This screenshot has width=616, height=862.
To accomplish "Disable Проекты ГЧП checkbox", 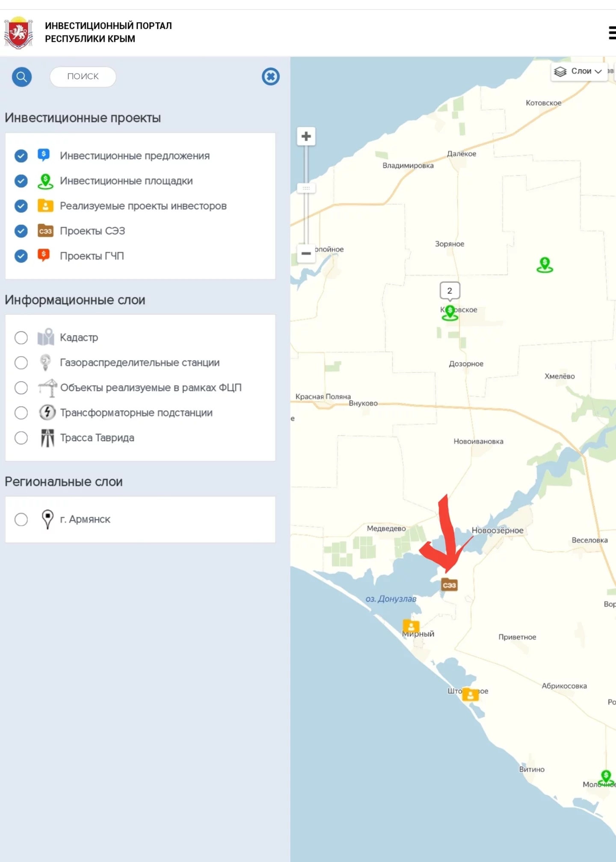I will coord(21,256).
